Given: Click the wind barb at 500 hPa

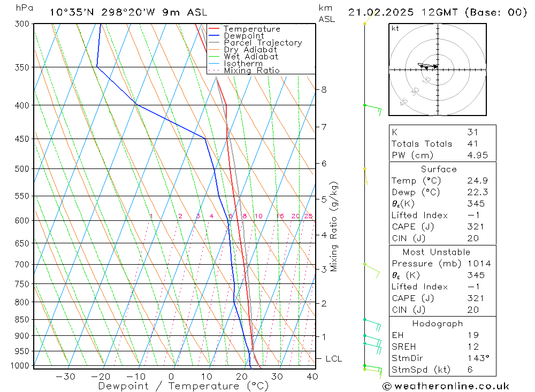Looking at the screenshot, I should click(x=365, y=176).
